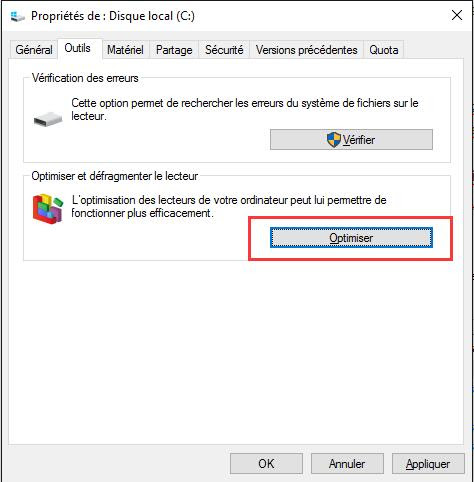Image resolution: width=474 pixels, height=482 pixels.
Task: Launch the Optimiser button
Action: click(351, 238)
